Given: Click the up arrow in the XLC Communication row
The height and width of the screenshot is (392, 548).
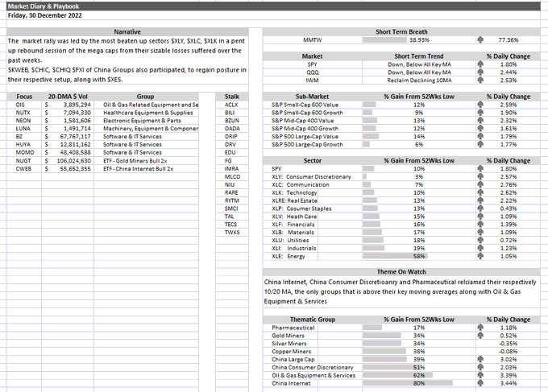Looking at the screenshot, I should (480, 184).
